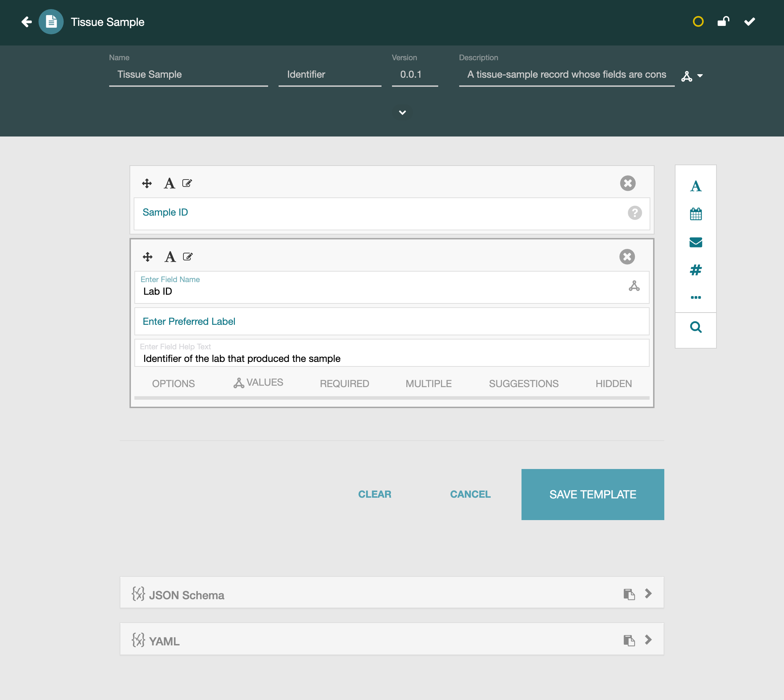
Task: Toggle the MULTIPLE tab
Action: (x=428, y=384)
